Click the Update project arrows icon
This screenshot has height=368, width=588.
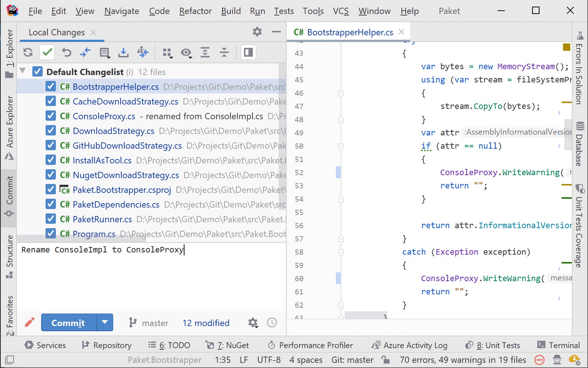pos(143,53)
